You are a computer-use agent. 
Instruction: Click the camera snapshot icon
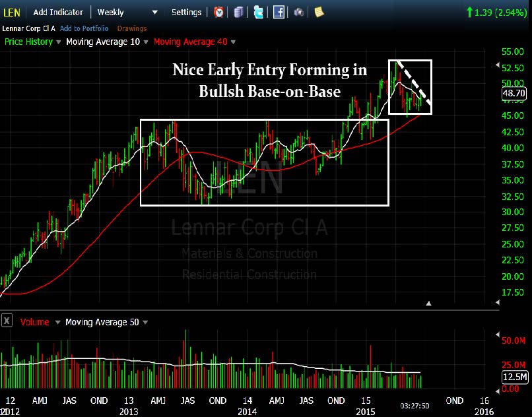[299, 13]
